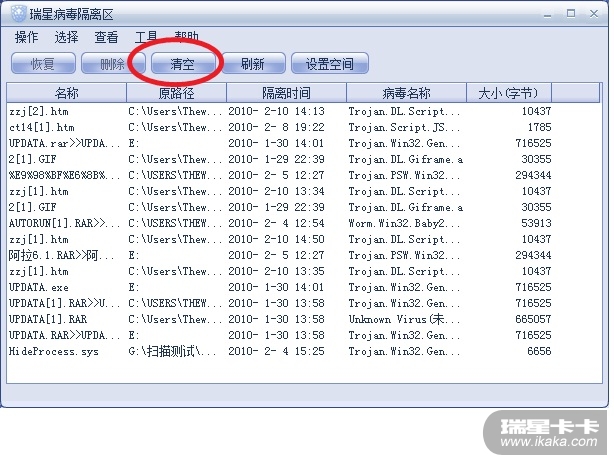
Task: Select the ct14[1].htm row
Action: [x=280, y=128]
